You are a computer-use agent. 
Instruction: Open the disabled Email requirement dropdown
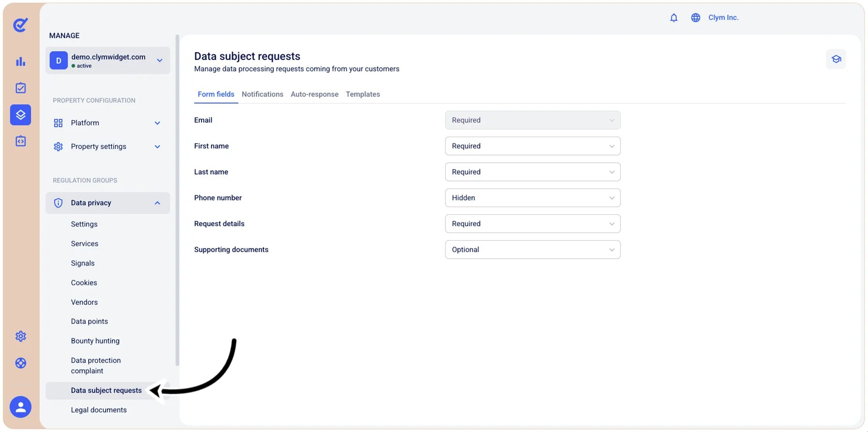533,120
